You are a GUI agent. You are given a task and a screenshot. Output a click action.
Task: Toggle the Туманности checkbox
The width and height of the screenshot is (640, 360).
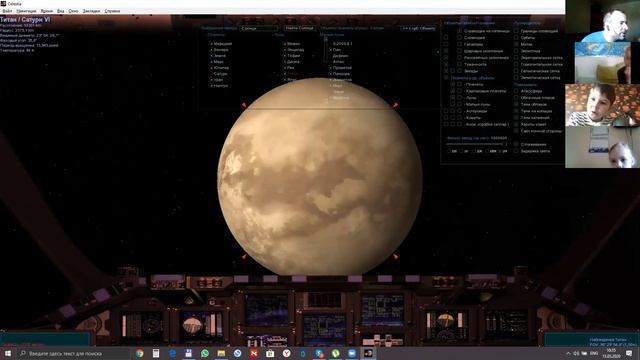click(x=460, y=64)
